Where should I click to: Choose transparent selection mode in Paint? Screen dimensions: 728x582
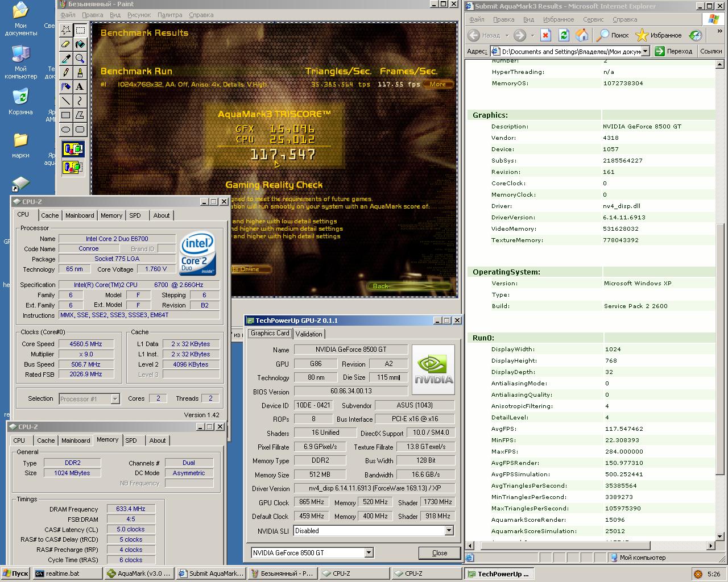point(73,167)
